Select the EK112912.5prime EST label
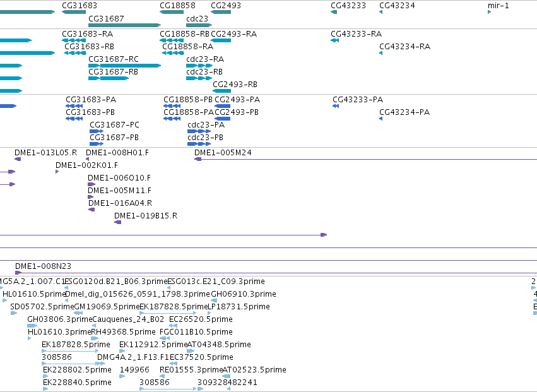The width and height of the screenshot is (537, 392). 153,345
